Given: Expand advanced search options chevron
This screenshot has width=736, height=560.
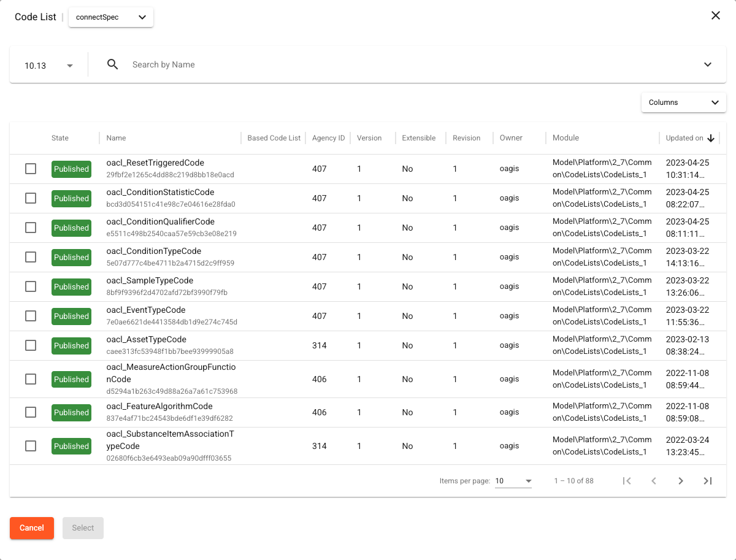Looking at the screenshot, I should pyautogui.click(x=708, y=64).
